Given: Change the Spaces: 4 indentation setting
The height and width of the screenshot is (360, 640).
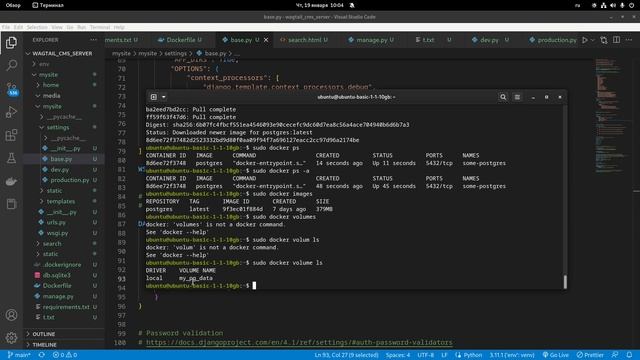Looking at the screenshot, I should [398, 355].
